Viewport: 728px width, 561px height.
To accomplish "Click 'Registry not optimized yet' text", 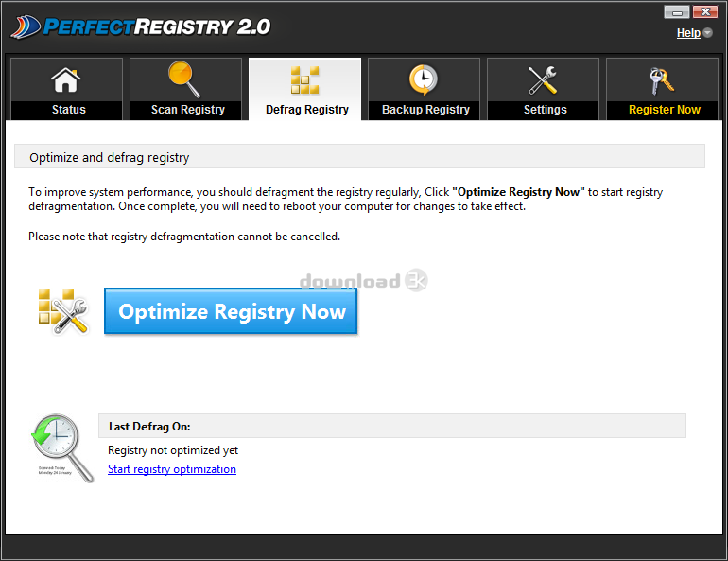I will 173,450.
